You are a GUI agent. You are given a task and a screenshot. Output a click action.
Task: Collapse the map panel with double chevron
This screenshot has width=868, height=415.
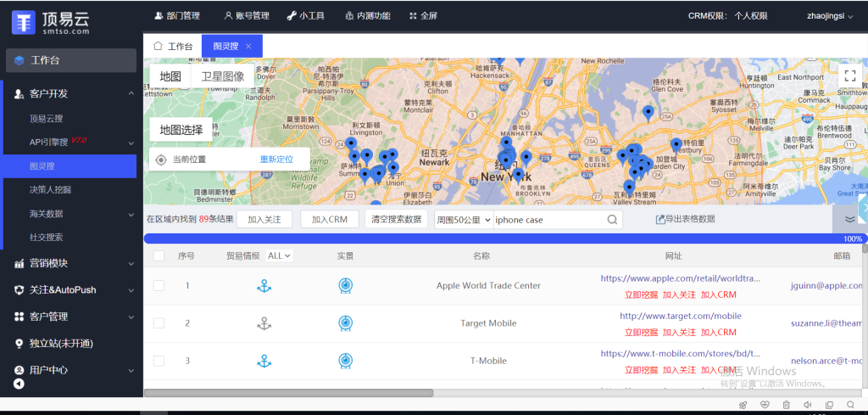[849, 219]
